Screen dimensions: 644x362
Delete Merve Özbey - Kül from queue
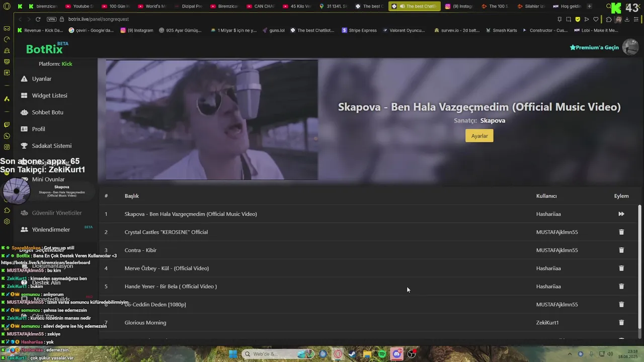[x=621, y=268]
